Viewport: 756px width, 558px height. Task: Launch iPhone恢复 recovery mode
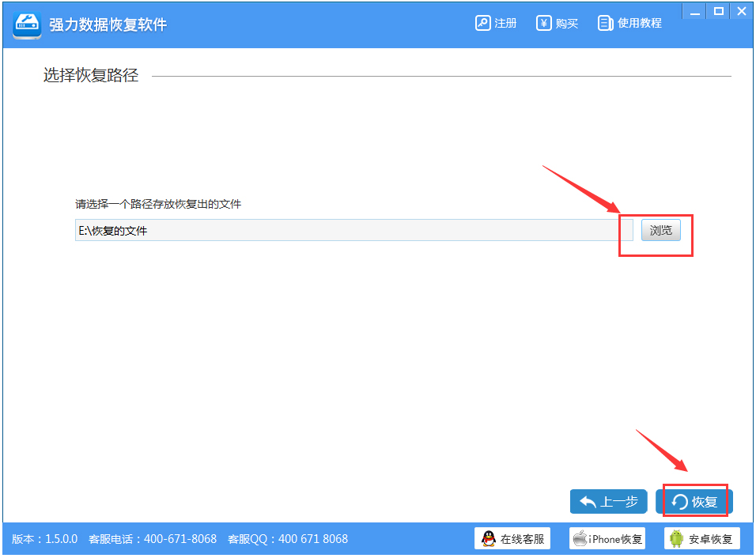click(607, 538)
